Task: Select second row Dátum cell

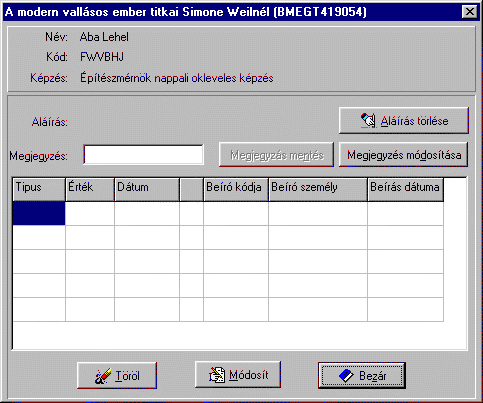Action: [x=147, y=237]
